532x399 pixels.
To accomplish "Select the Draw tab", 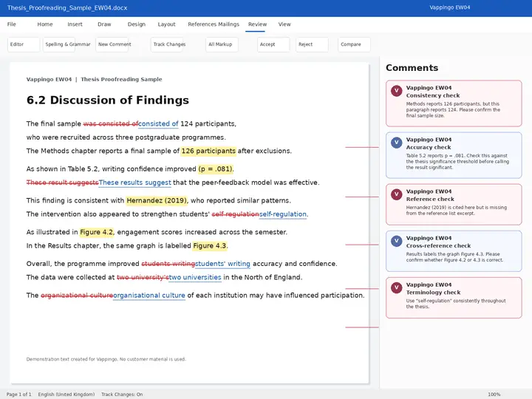I will pyautogui.click(x=104, y=24).
